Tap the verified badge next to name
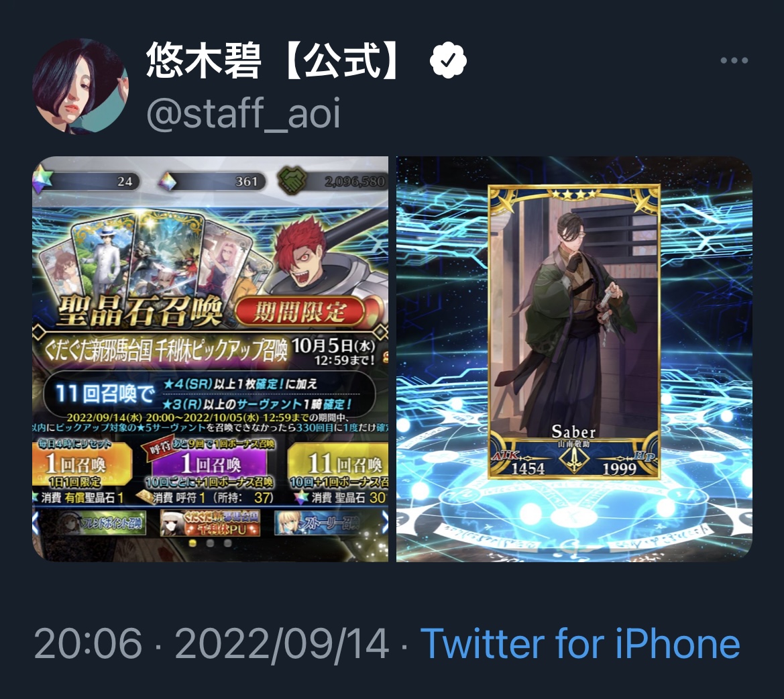This screenshot has width=784, height=699. click(x=448, y=60)
